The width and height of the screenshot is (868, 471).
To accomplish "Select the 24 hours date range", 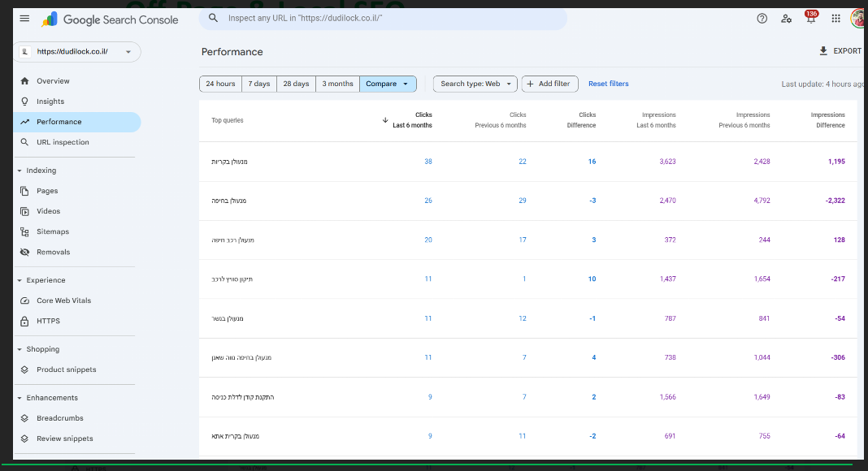I will click(x=220, y=84).
